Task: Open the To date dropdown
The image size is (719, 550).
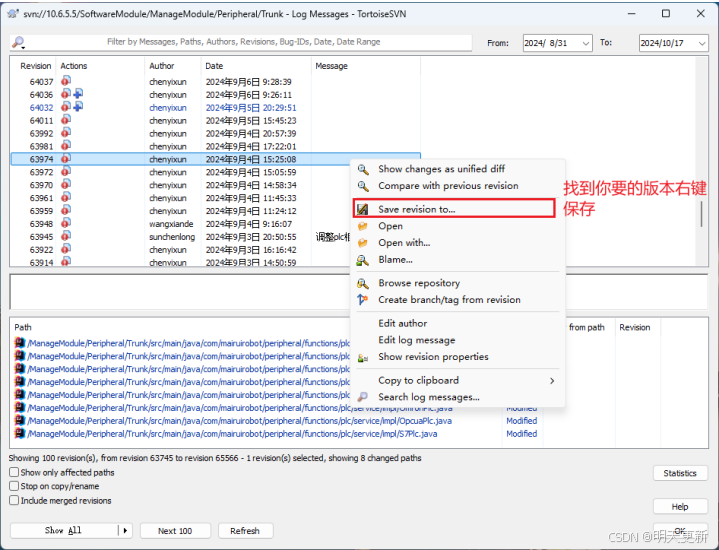Action: click(x=702, y=43)
